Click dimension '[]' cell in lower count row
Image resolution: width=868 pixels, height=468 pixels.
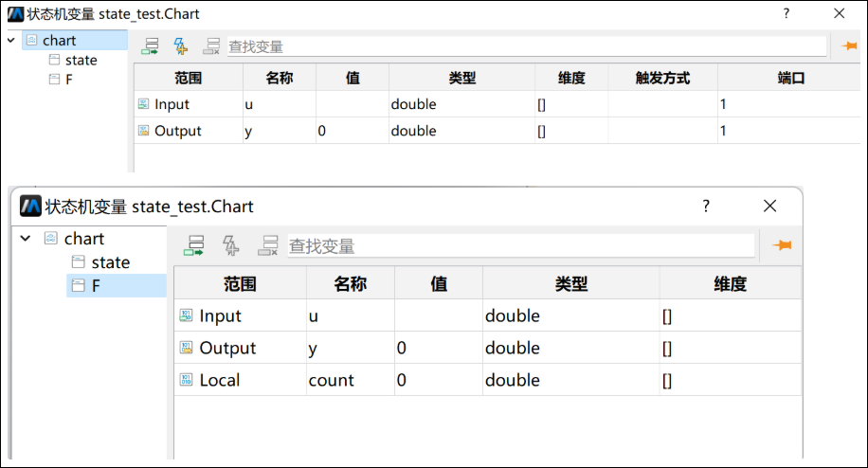pos(731,380)
